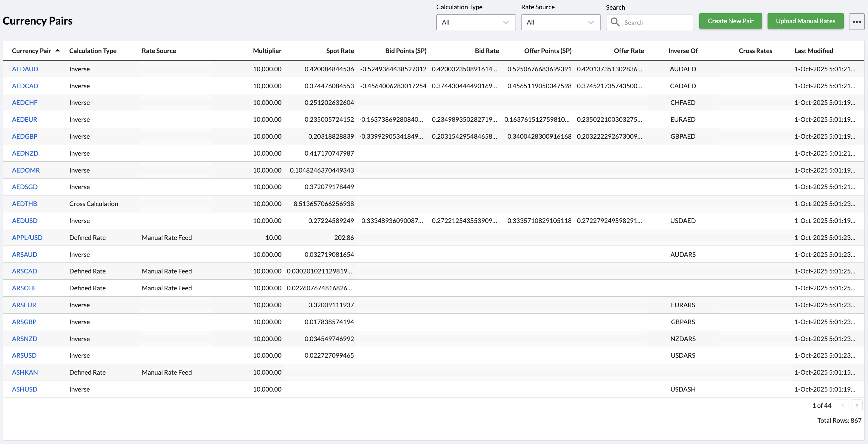The image size is (868, 444).
Task: Click the search magnifier icon
Action: click(615, 22)
